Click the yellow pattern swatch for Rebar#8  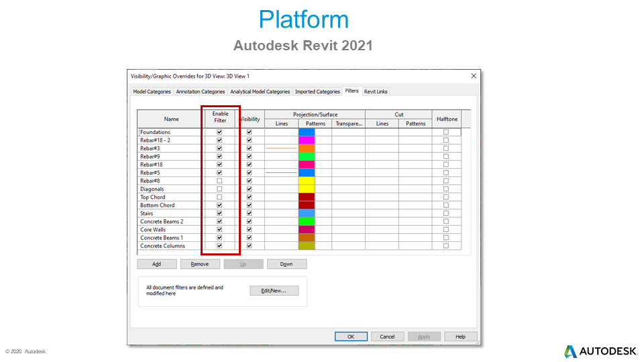point(307,181)
